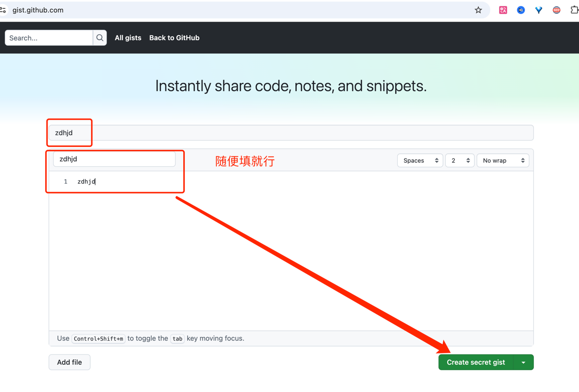Screen dimensions: 579x392
Task: Click the filename field containing zdhjd
Action: (114, 159)
